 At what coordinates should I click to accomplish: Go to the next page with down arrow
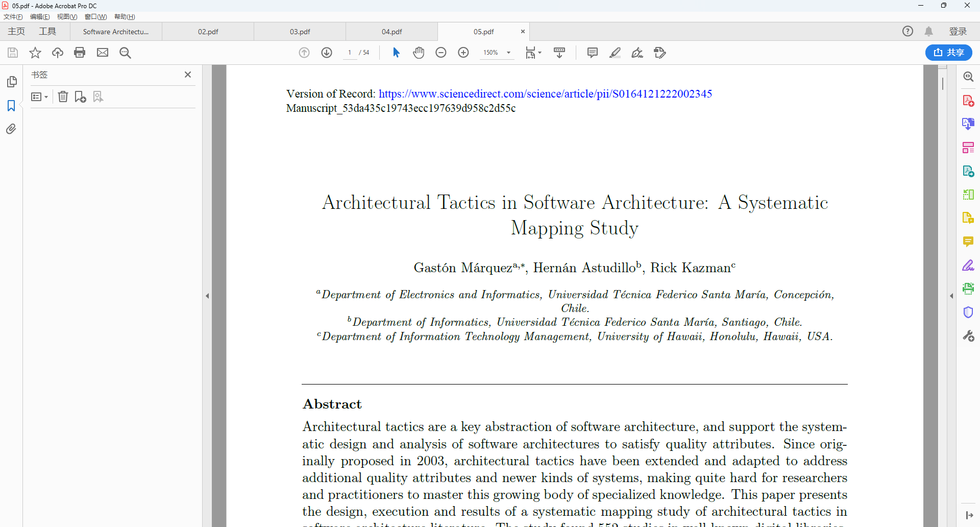click(327, 53)
